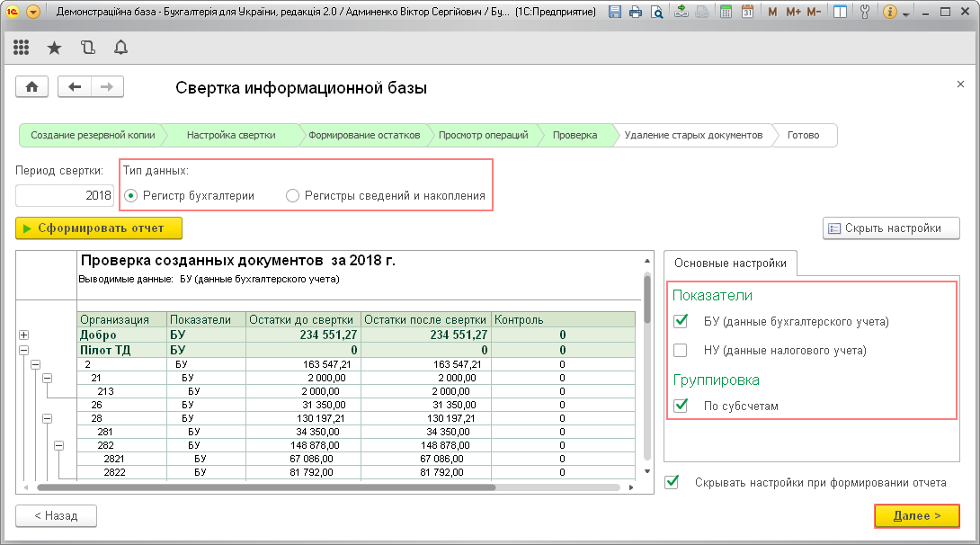This screenshot has width=980, height=545.
Task: Open the History scroll icon
Action: pyautogui.click(x=87, y=48)
